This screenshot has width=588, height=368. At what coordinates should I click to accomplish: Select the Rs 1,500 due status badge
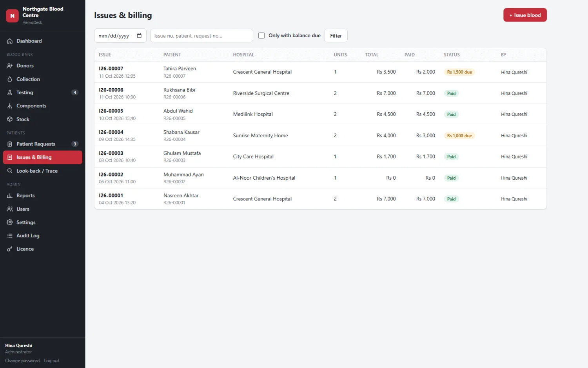(x=459, y=72)
